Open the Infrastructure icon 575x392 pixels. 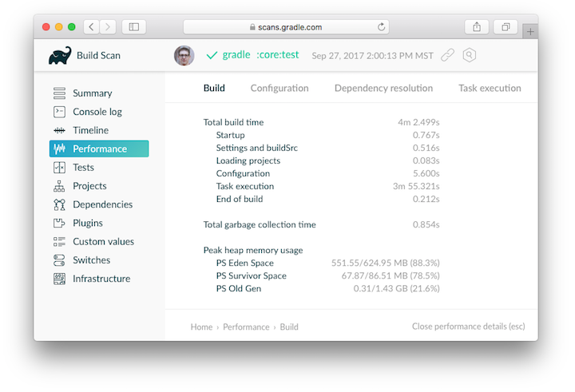[x=59, y=279]
